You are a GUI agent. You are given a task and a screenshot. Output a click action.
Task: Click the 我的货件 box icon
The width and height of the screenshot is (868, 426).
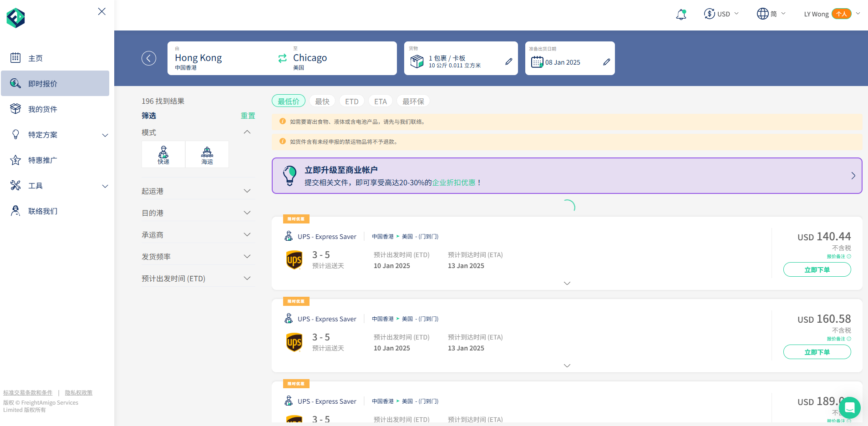pos(15,108)
